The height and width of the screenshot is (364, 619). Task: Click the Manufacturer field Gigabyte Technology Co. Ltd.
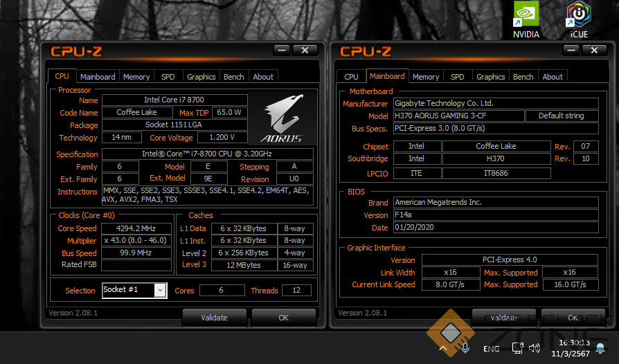496,103
